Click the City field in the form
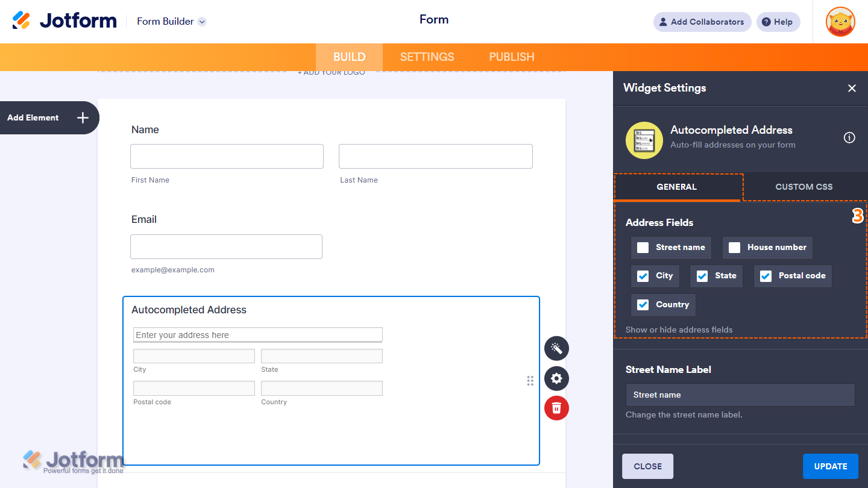The image size is (868, 488). 194,356
